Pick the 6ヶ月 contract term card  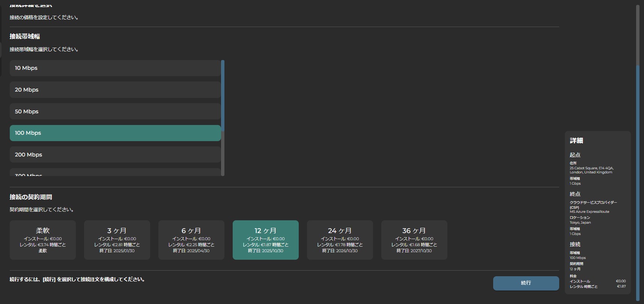pos(191,240)
